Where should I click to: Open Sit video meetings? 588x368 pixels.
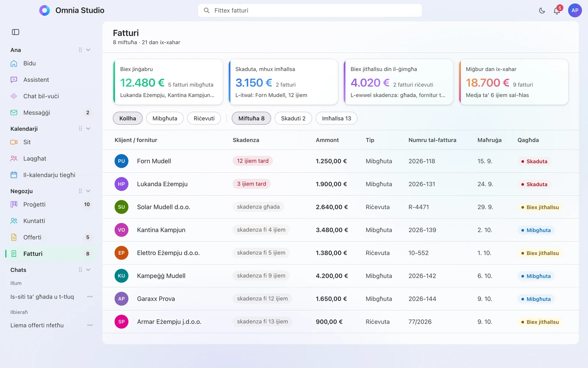50,142
